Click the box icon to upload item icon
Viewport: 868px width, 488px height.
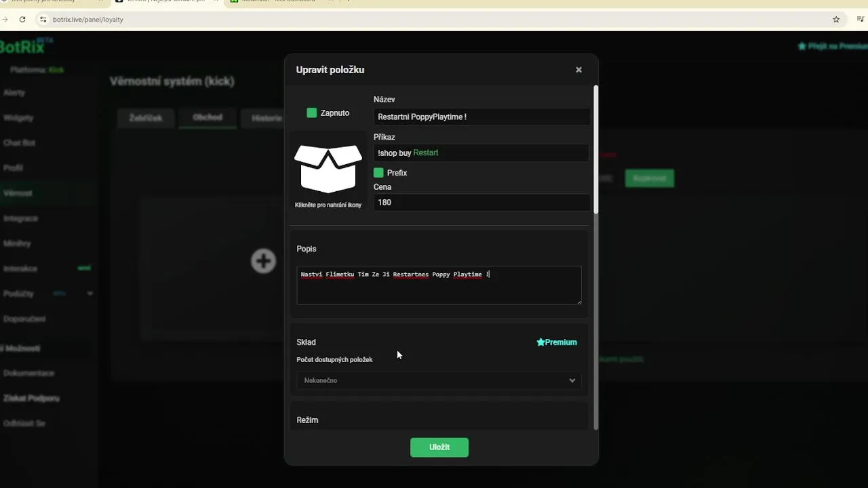328,169
